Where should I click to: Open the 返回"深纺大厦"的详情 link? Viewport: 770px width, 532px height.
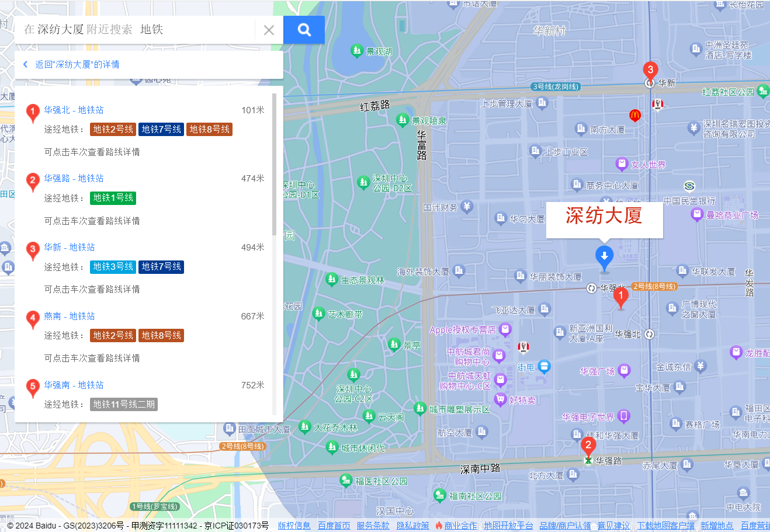pyautogui.click(x=77, y=64)
